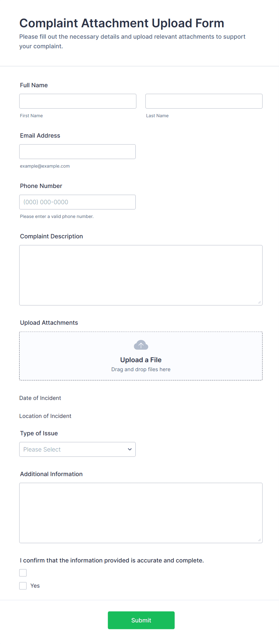Screen dimensions: 279x644
Task: Click inside Additional Information text area
Action: [x=141, y=513]
